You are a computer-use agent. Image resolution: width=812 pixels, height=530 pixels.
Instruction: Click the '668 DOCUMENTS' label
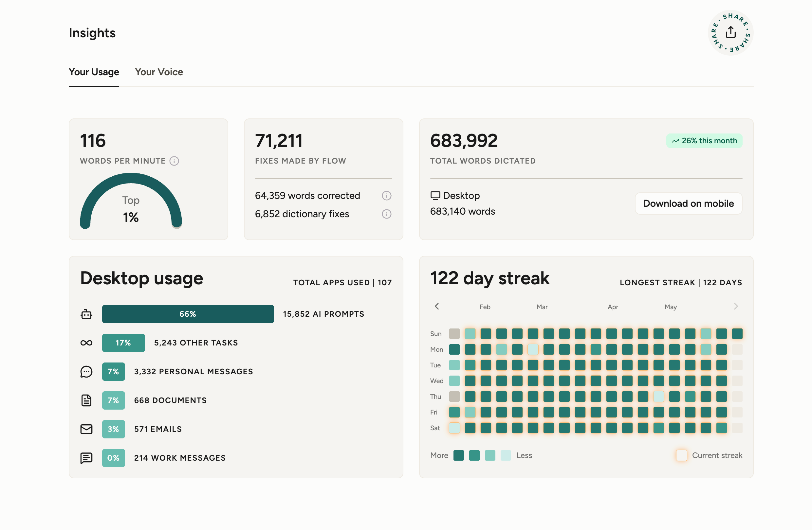coord(170,400)
